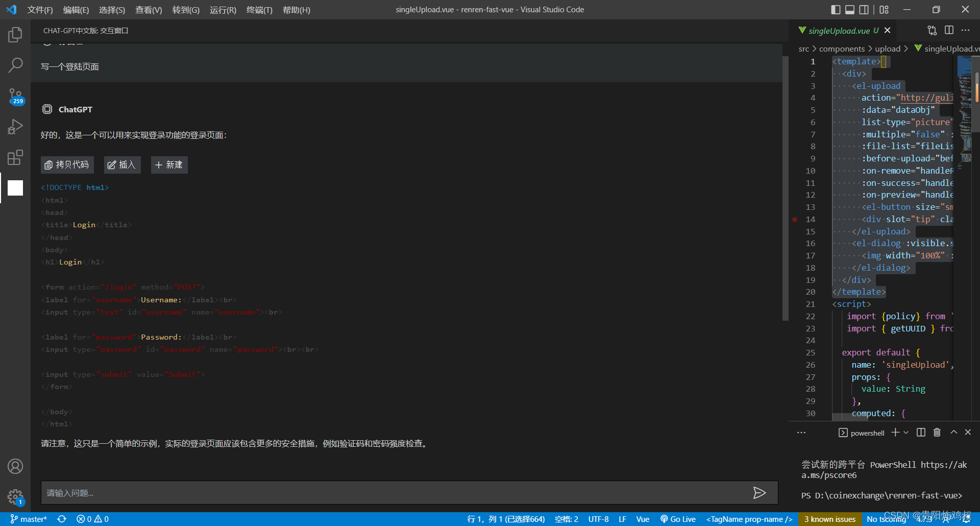The width and height of the screenshot is (980, 526).
Task: Open the 3 known issues status item
Action: [x=830, y=519]
